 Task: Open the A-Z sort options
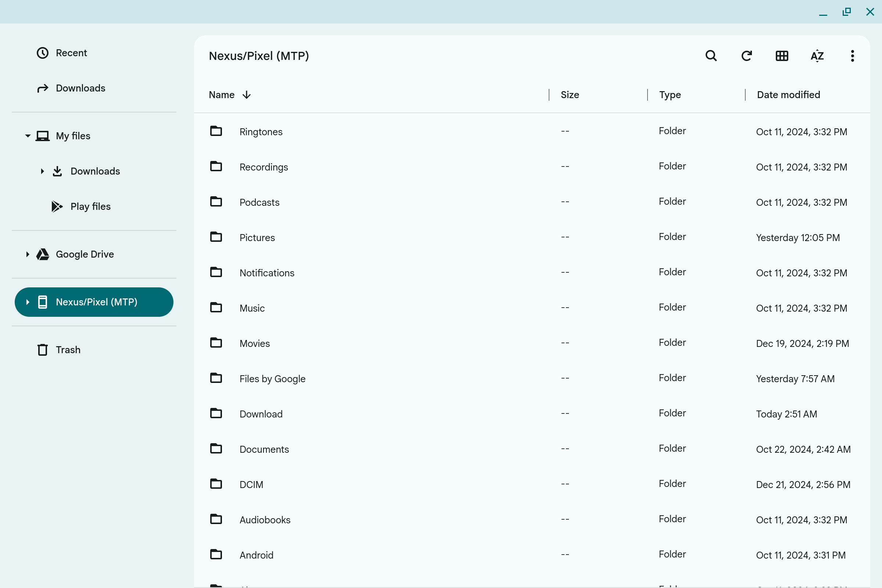(817, 55)
